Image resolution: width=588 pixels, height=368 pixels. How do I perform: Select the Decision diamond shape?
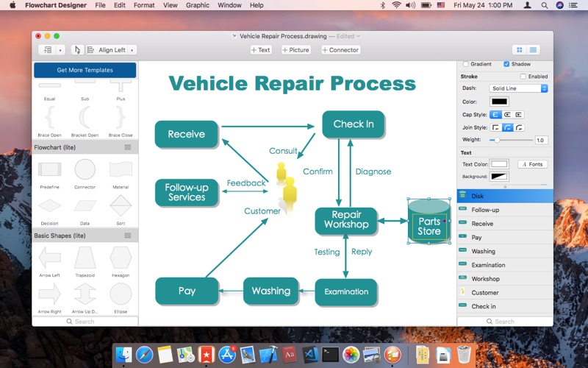[x=49, y=205]
